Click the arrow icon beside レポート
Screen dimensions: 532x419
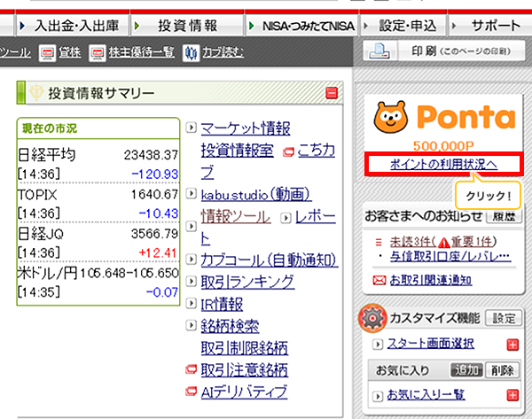(286, 218)
